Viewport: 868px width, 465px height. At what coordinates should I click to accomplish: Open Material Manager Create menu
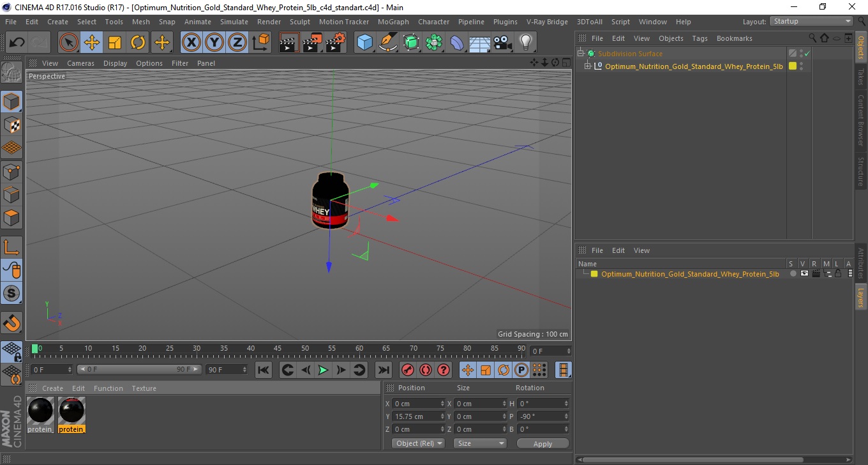[x=52, y=388]
